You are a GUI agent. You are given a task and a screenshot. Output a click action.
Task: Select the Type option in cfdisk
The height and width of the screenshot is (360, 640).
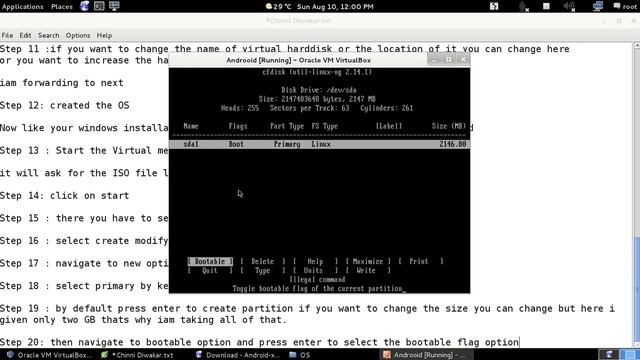[262, 270]
